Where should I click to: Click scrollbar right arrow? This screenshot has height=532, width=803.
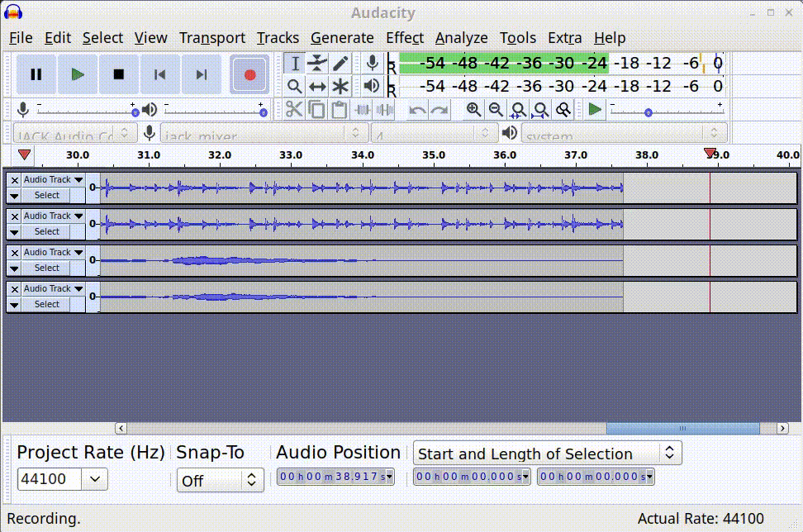pos(782,428)
